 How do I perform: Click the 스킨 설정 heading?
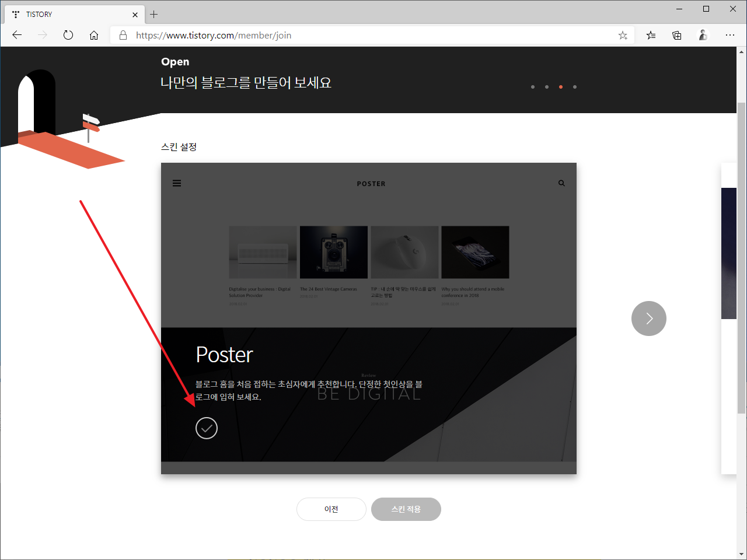pos(179,147)
